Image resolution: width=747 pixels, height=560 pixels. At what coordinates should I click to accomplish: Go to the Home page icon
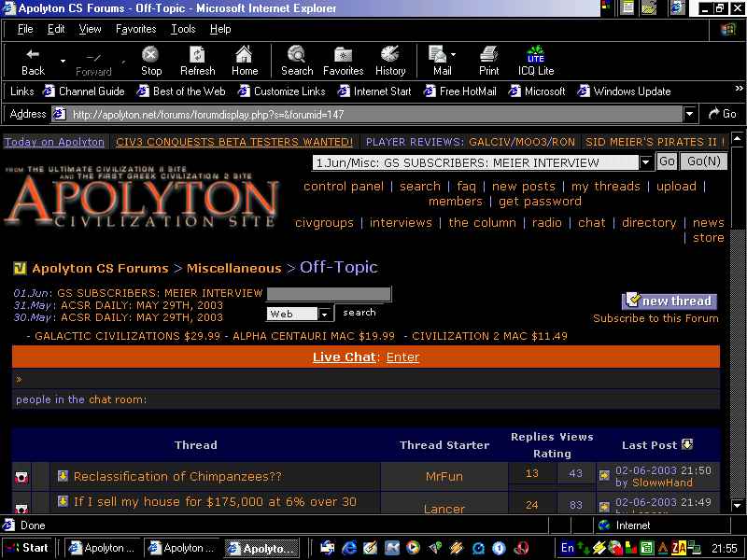point(244,55)
